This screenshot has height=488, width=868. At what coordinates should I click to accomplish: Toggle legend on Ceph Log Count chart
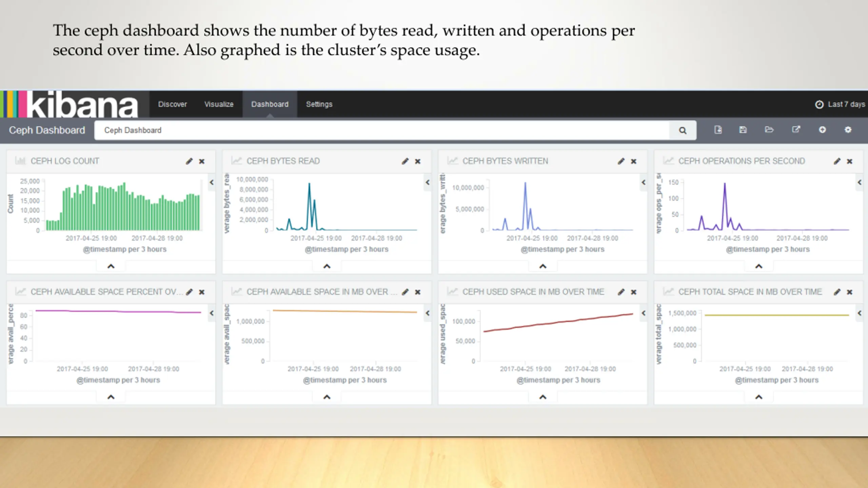[212, 182]
